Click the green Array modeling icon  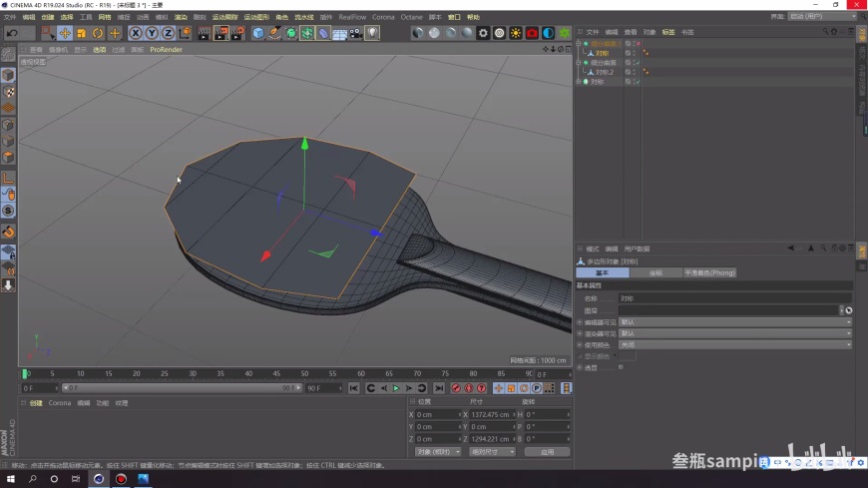click(x=307, y=33)
